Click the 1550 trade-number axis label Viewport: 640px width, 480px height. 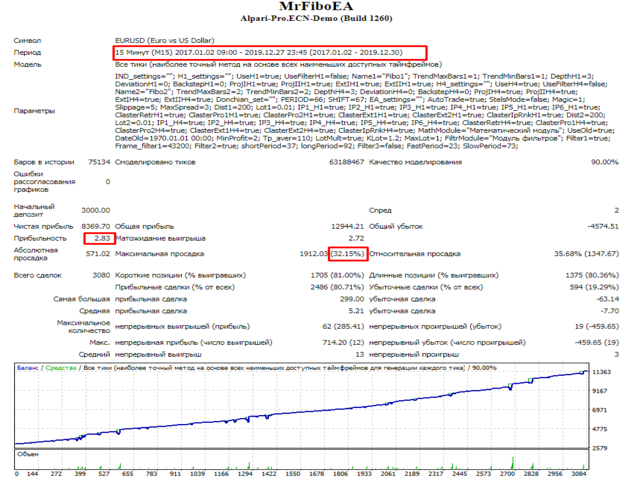(x=293, y=474)
